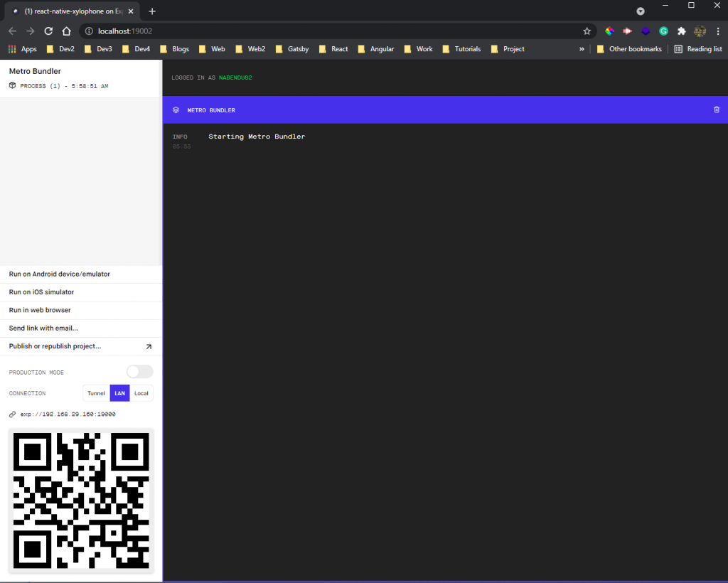Open the Tutorials bookmarks folder

coord(461,49)
